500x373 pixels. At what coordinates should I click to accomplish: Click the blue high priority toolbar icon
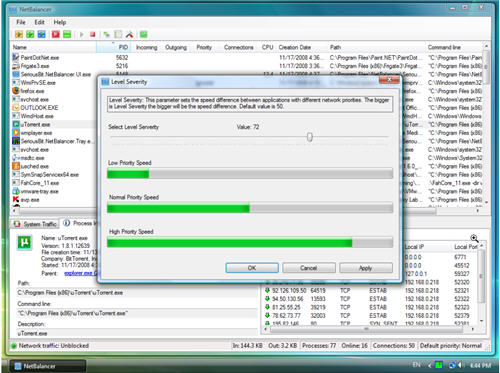point(41,34)
